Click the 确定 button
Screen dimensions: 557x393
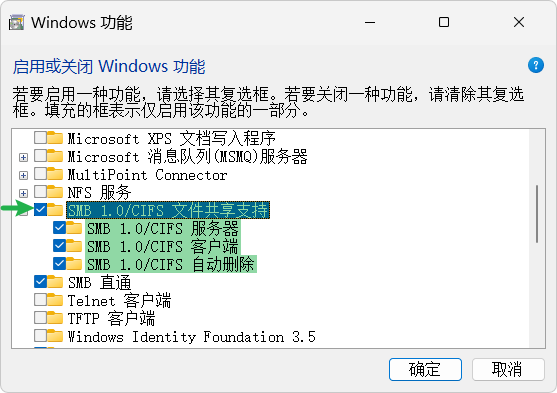[x=425, y=370]
